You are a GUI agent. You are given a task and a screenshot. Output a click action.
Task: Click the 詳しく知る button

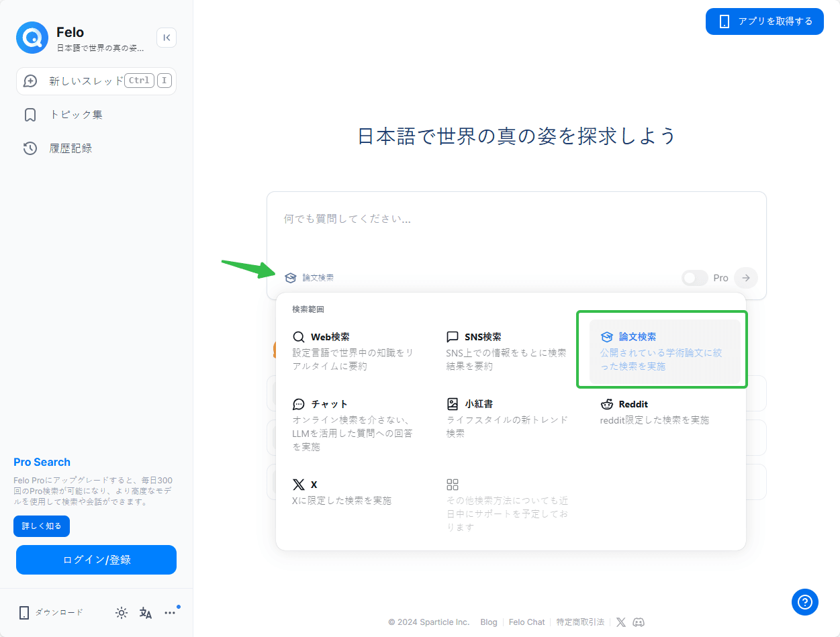pos(42,526)
